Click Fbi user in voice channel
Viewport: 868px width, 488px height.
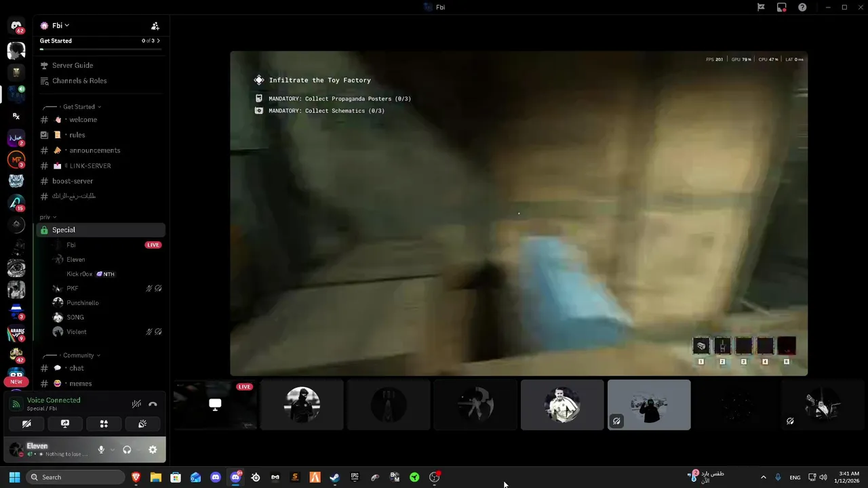pyautogui.click(x=107, y=245)
